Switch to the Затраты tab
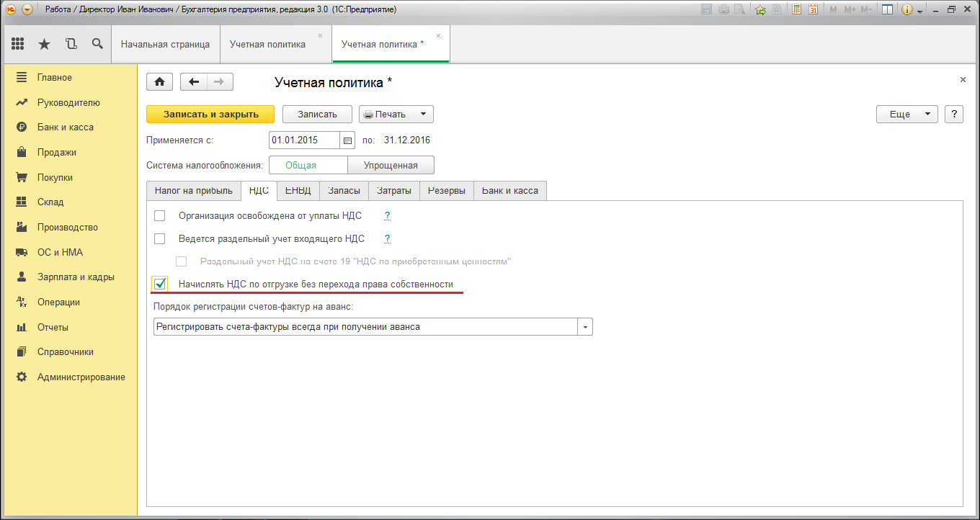 [394, 190]
